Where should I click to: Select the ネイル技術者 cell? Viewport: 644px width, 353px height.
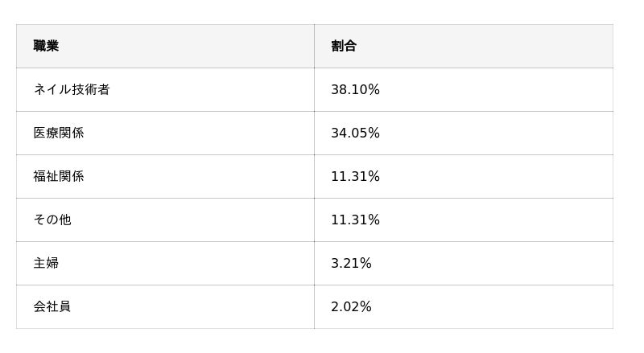click(165, 89)
